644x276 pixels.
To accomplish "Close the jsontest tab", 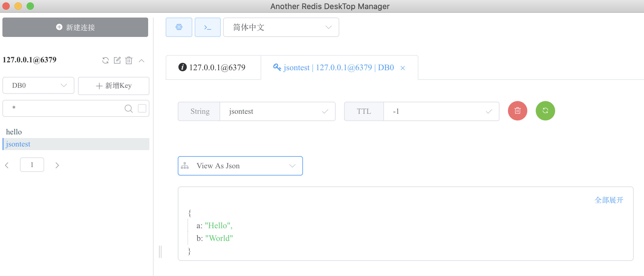I will (402, 68).
